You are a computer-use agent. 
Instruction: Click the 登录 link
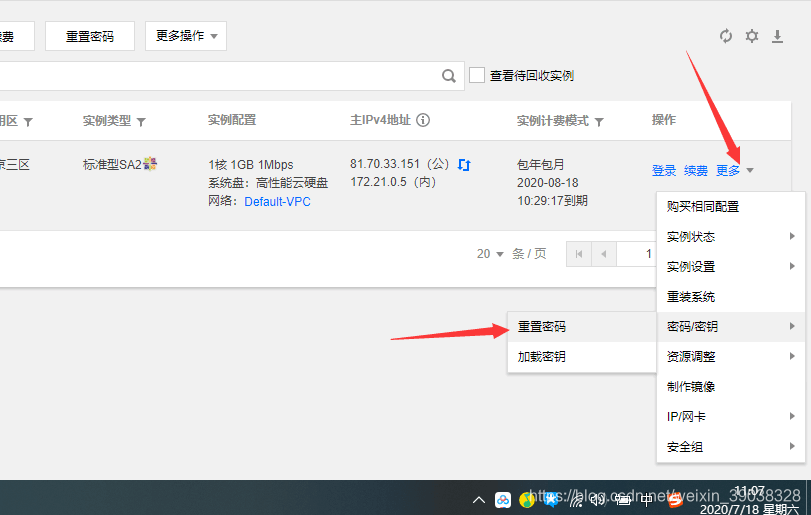click(x=664, y=171)
